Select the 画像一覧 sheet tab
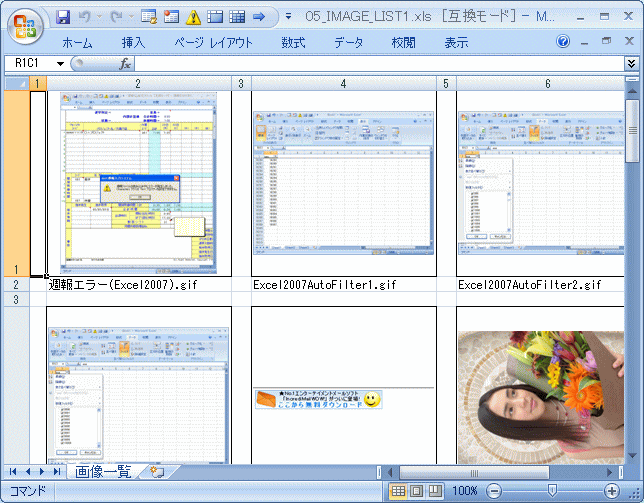Screen dimensions: 644x503 (104, 472)
